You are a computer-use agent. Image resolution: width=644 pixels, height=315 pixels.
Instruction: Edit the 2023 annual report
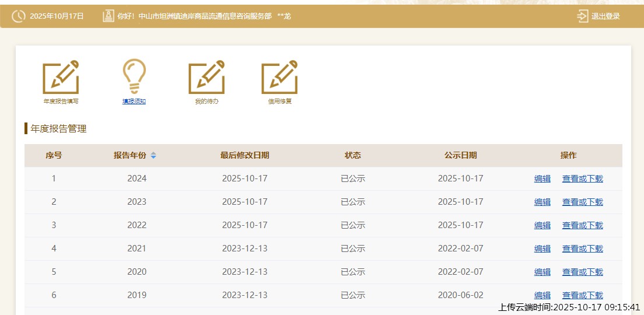(x=542, y=202)
